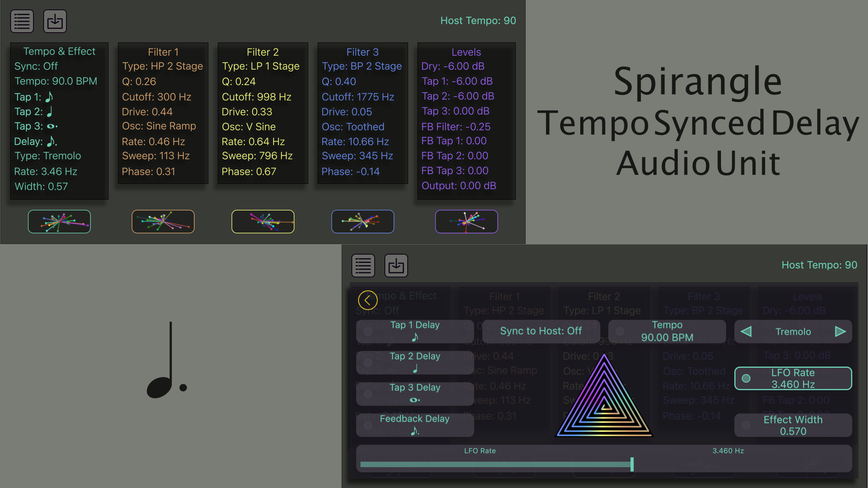Switch to previous effect type left arrow

746,332
